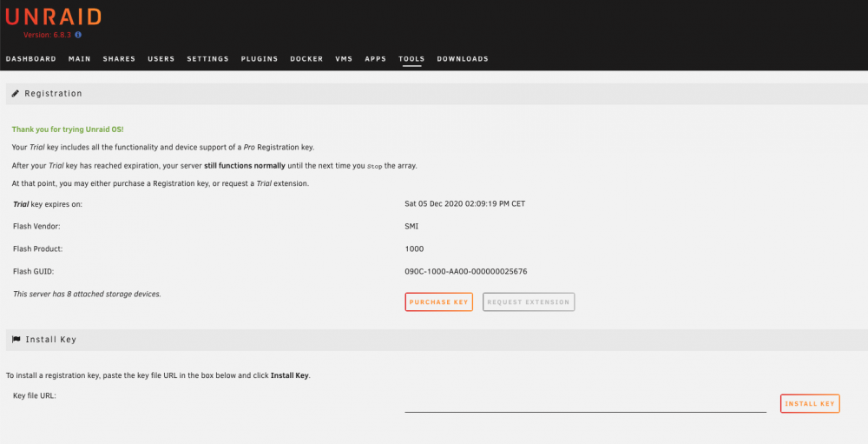Click the 'Flash GUID:' label
The width and height of the screenshot is (868, 444).
pyautogui.click(x=34, y=272)
